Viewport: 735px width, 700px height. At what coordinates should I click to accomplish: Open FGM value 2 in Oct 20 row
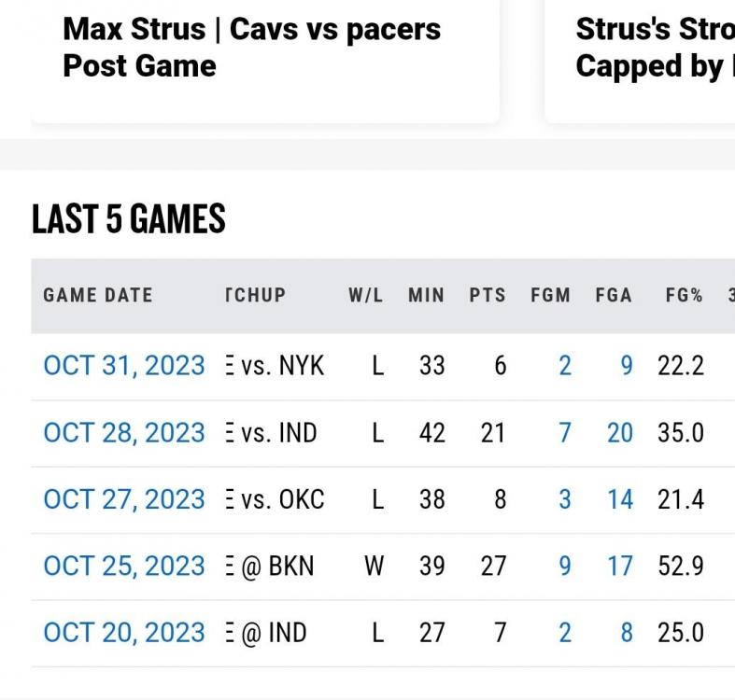coord(564,633)
